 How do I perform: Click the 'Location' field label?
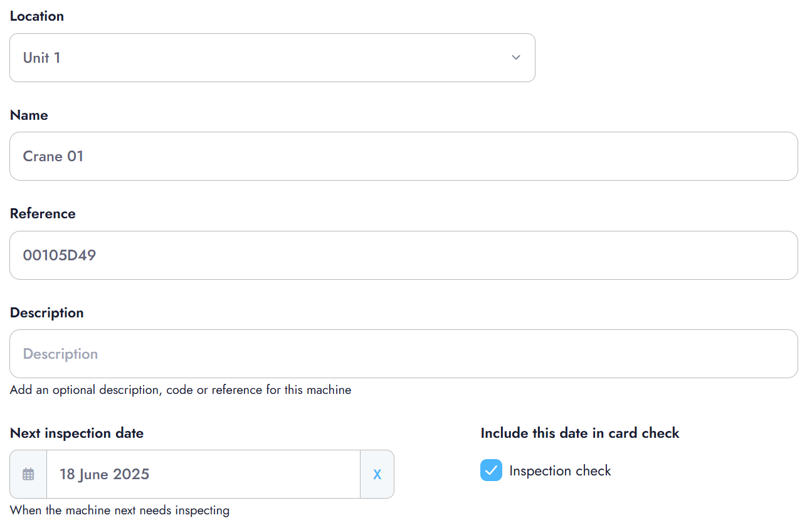37,16
